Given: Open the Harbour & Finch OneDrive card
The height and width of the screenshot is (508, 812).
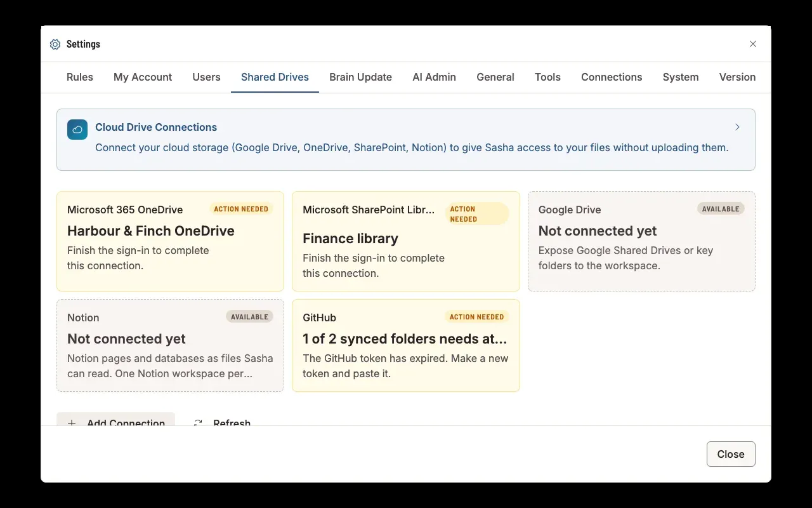Looking at the screenshot, I should click(170, 241).
